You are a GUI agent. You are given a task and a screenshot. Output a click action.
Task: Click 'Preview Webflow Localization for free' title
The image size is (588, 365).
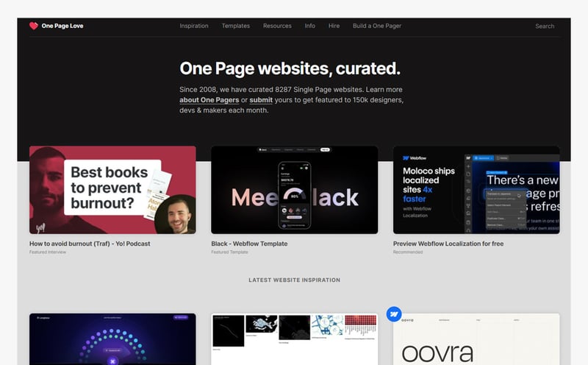point(448,244)
